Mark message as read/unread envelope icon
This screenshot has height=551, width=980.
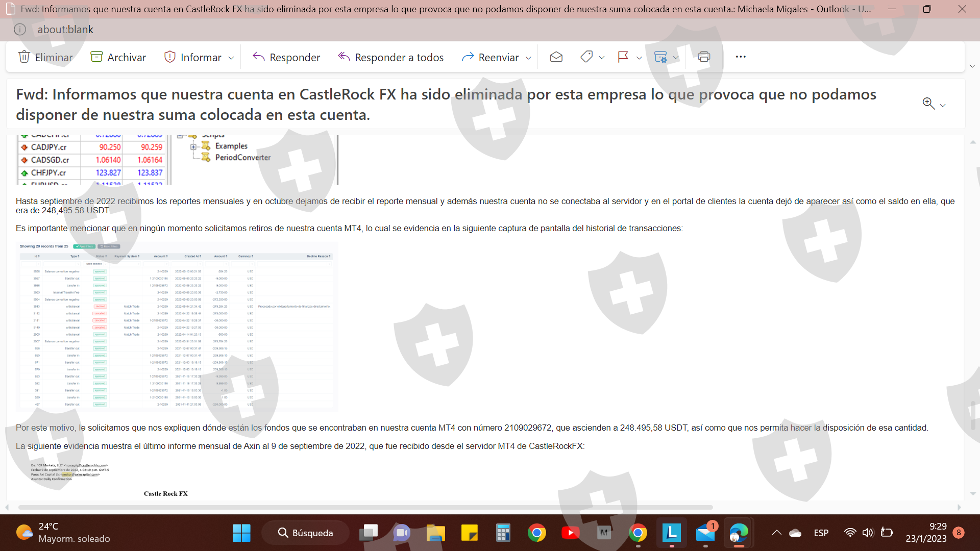click(x=556, y=57)
